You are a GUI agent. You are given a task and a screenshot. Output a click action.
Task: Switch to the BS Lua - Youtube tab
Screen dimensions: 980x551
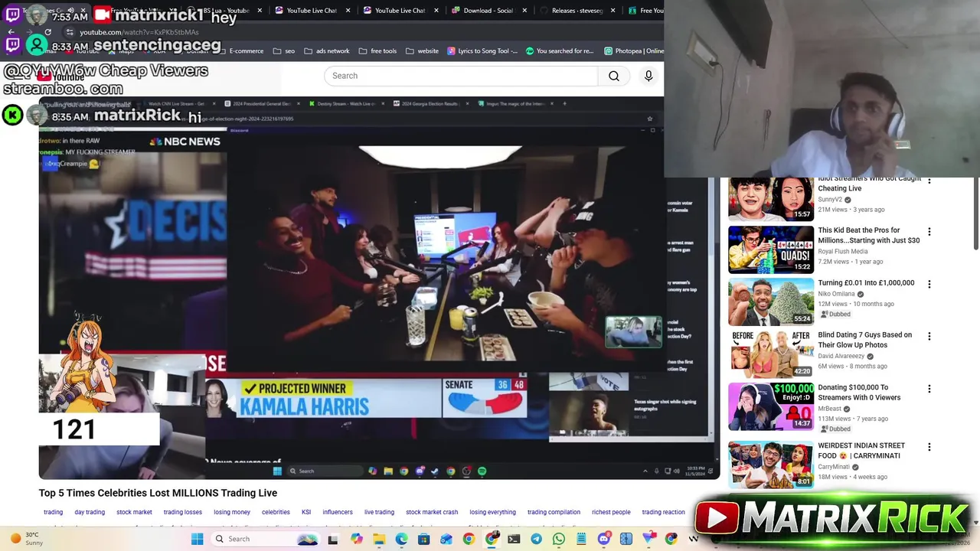point(226,11)
